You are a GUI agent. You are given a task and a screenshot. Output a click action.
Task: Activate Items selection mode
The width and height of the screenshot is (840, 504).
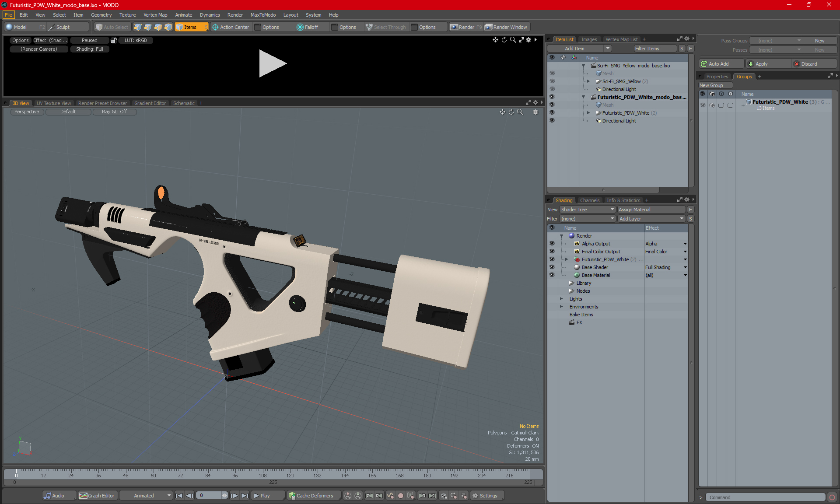191,27
